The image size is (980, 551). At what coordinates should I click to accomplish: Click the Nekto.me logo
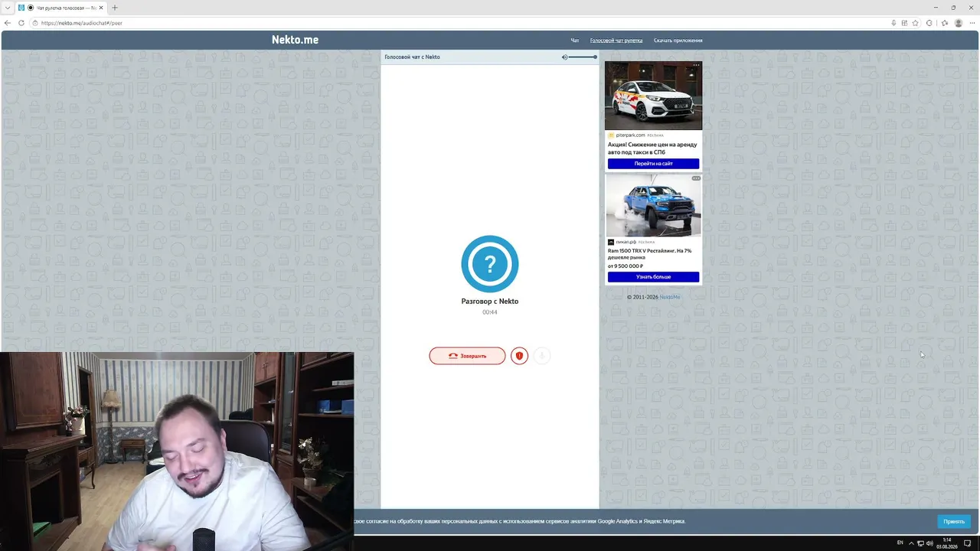coord(295,40)
